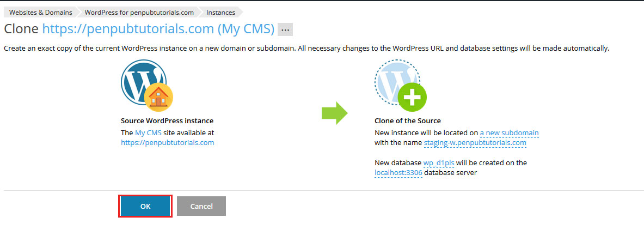The height and width of the screenshot is (235, 644).
Task: Open the three-dots menu beside title
Action: click(285, 29)
